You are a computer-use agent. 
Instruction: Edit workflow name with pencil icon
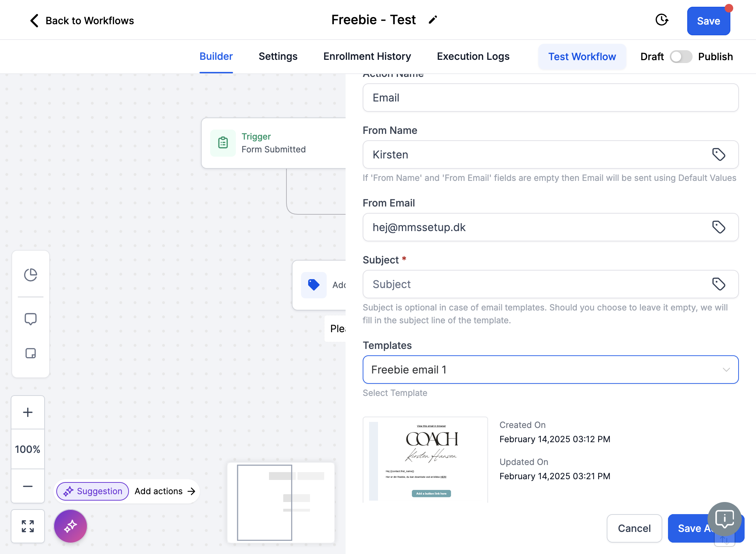coord(433,20)
